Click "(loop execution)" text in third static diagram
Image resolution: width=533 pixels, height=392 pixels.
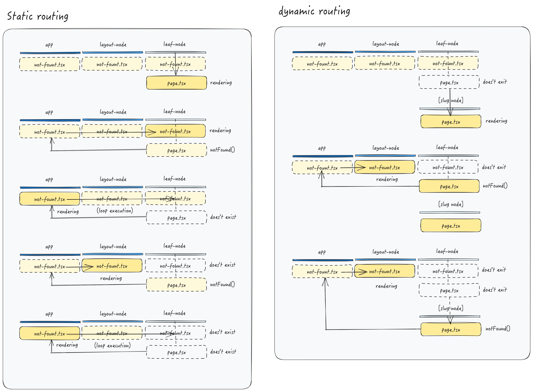click(x=115, y=210)
